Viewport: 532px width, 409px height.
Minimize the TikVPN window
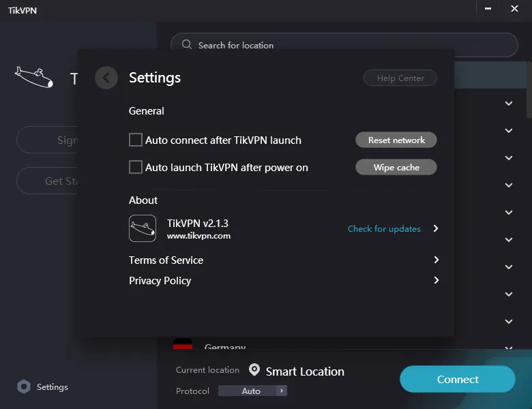pos(488,8)
